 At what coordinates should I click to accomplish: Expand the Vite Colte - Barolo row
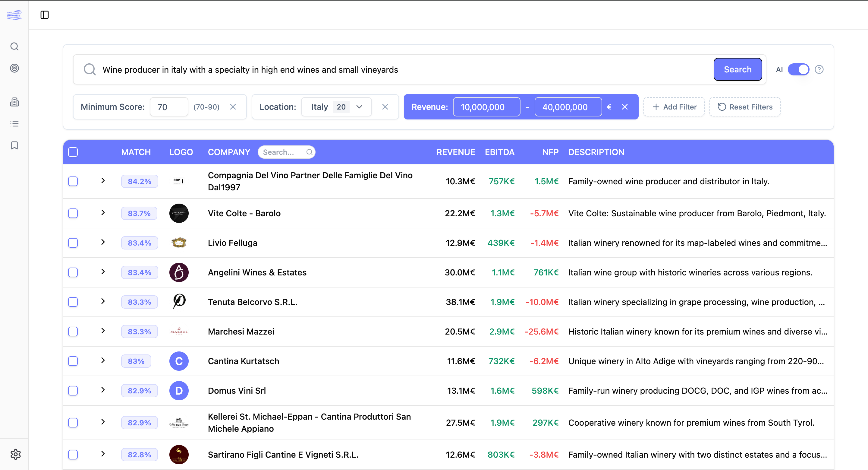[x=103, y=213]
